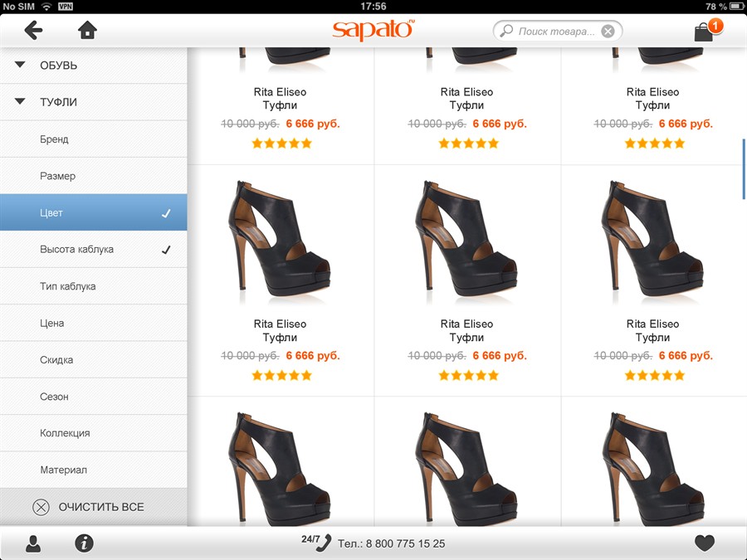Collapse the ОБУВЬ category
This screenshot has height=560, width=747.
(20, 66)
